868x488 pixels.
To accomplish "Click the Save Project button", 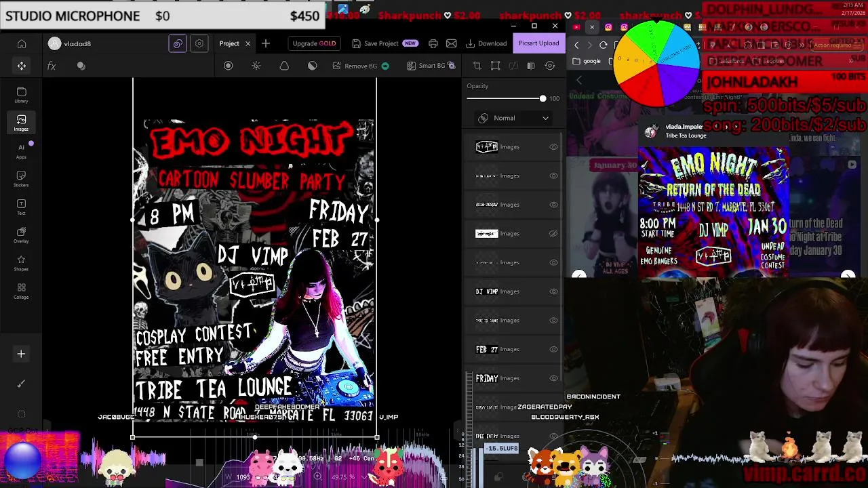I will [384, 43].
